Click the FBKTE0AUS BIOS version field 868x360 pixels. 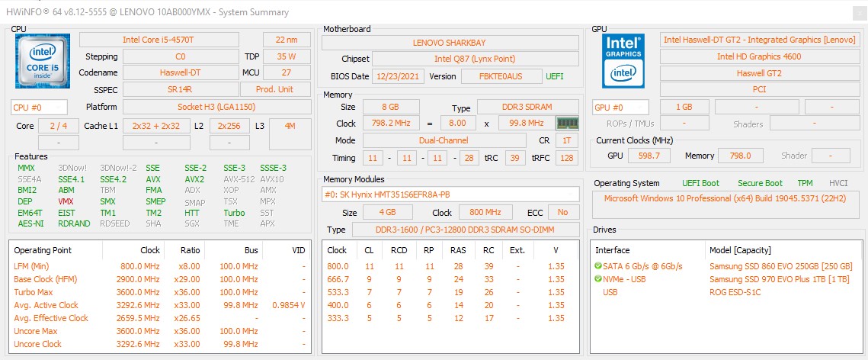tap(501, 76)
